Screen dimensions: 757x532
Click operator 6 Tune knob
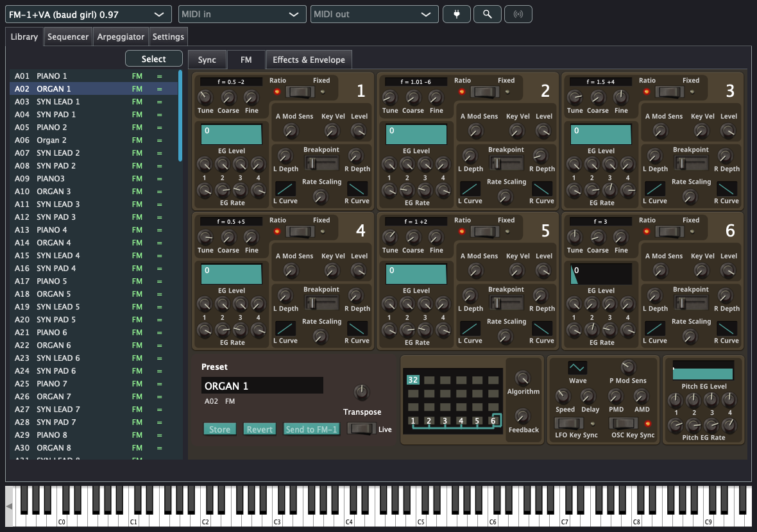tap(575, 237)
